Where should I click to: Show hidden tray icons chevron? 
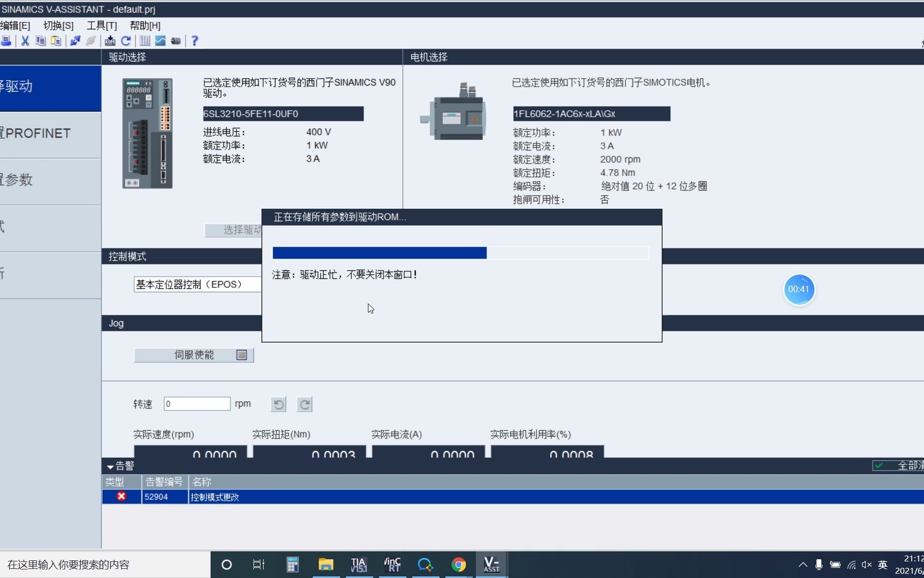(803, 565)
